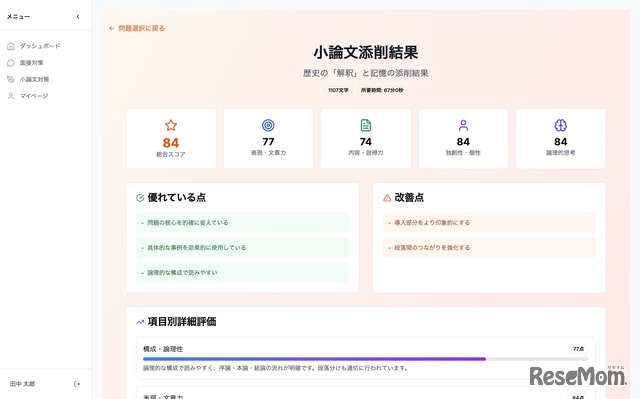Screen dimensions: 640x399
Task: Click the 構成・論理性 row label
Action: click(x=163, y=349)
